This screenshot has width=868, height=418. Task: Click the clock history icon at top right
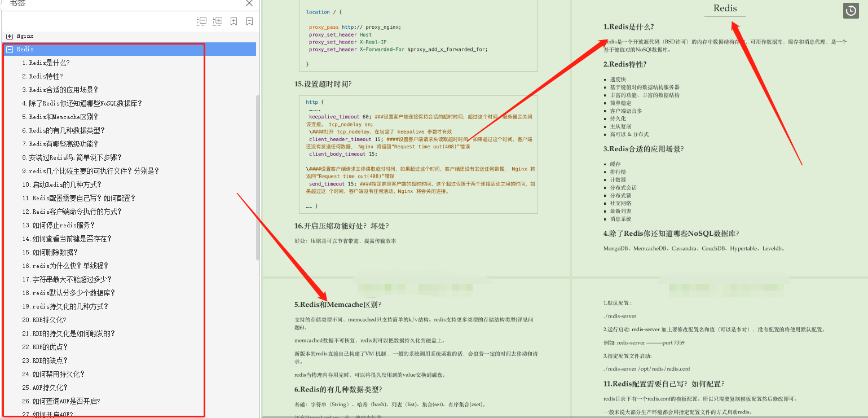pos(851,11)
